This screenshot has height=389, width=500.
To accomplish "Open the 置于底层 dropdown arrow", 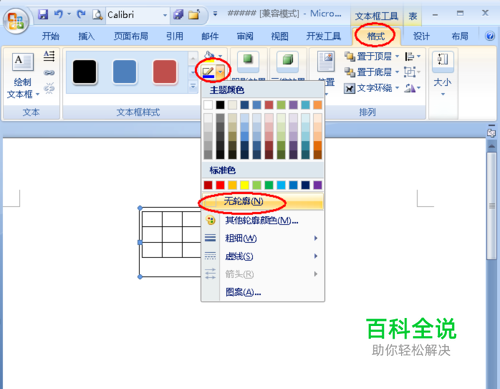I will click(397, 72).
